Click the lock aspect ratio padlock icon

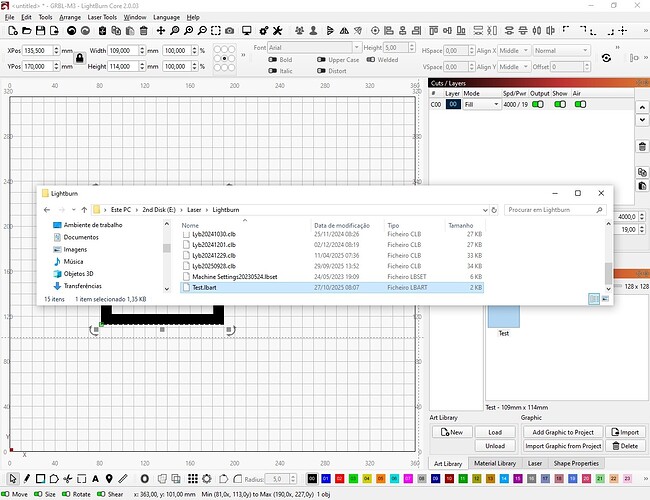click(x=80, y=58)
